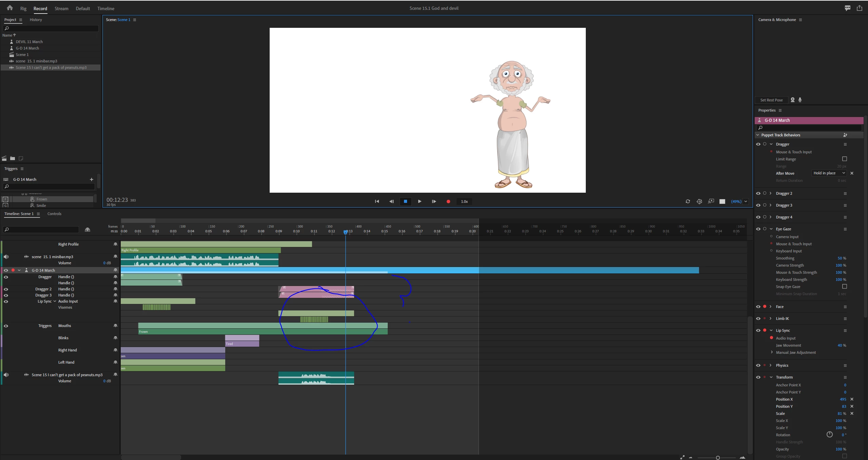The height and width of the screenshot is (460, 868).
Task: Mute the scene 15.1 minibar audio track
Action: tap(6, 257)
